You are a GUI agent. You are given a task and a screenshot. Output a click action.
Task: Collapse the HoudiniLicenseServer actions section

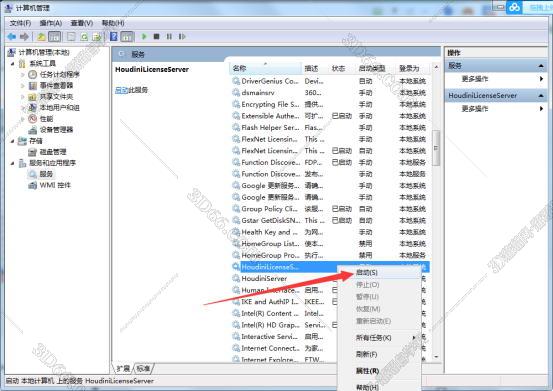pos(541,96)
